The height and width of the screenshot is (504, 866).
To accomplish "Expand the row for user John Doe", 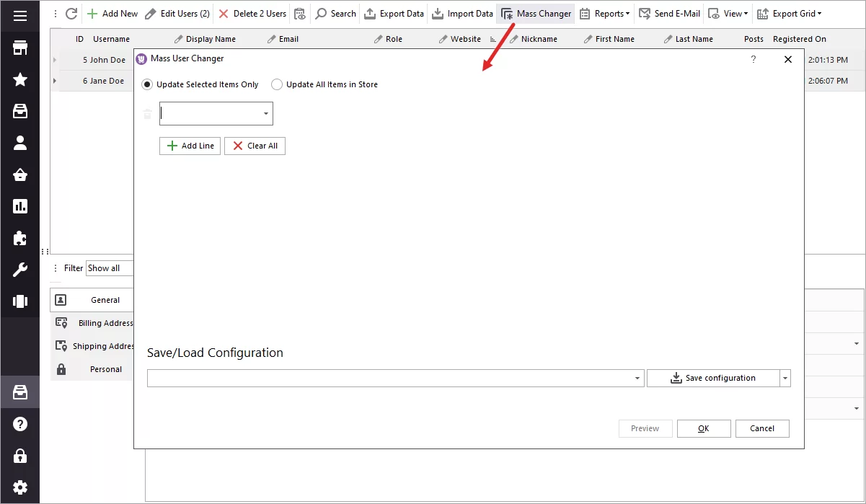I will [x=55, y=60].
